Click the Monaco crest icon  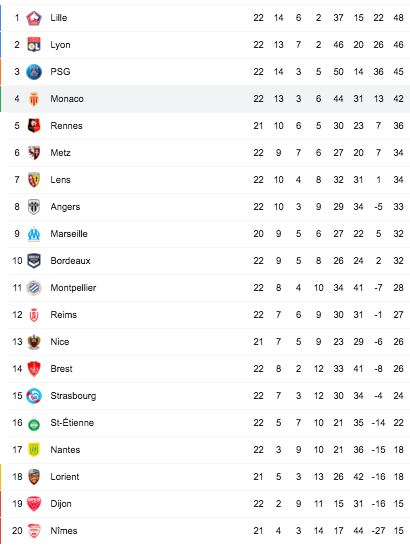click(34, 99)
